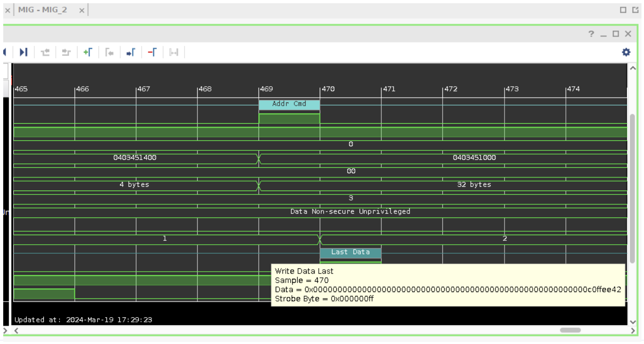The height and width of the screenshot is (344, 644).
Task: Click the address value 0403451400
Action: pos(135,158)
